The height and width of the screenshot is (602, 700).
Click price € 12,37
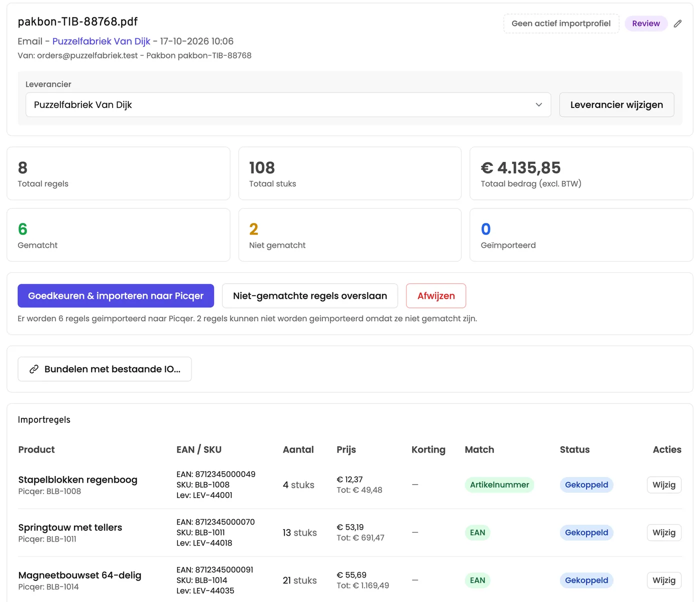click(349, 480)
